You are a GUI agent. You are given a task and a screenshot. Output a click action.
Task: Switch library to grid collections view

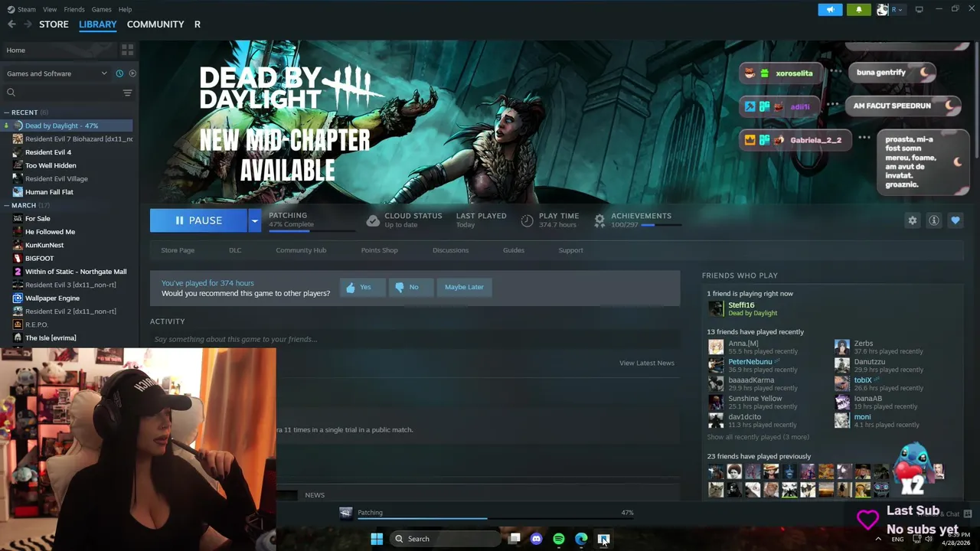click(x=127, y=50)
